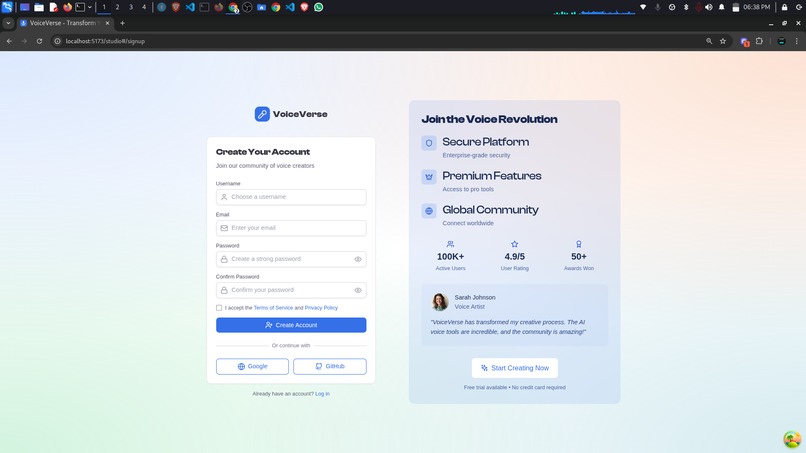Open a new browser tab
The height and width of the screenshot is (453, 806).
point(122,23)
